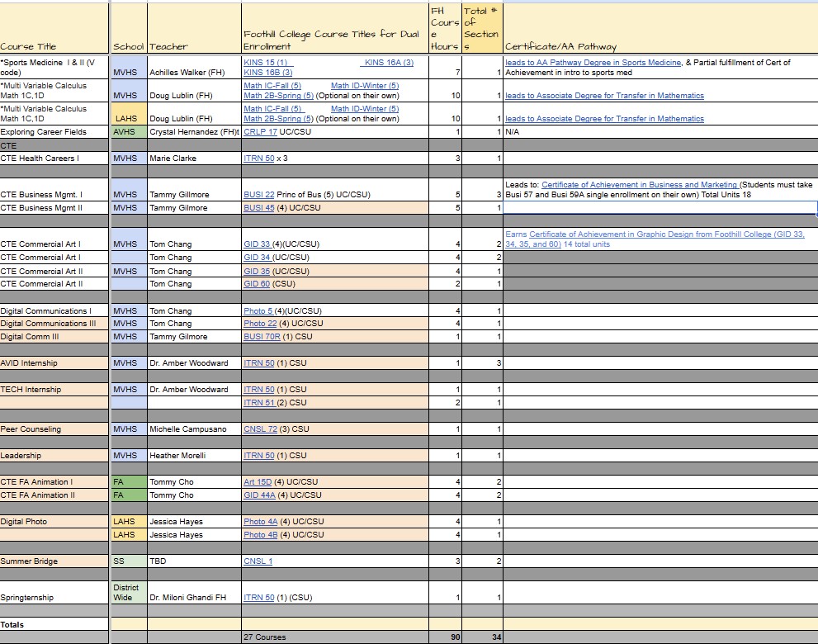Follow the CNSL 1 Summer Bridge link

(258, 561)
